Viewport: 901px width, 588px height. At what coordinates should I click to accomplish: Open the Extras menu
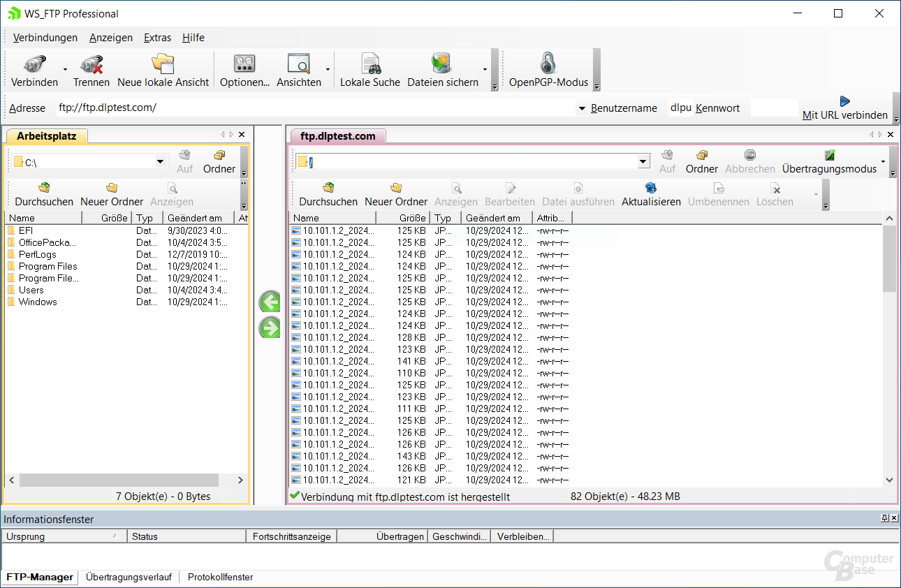pyautogui.click(x=158, y=38)
